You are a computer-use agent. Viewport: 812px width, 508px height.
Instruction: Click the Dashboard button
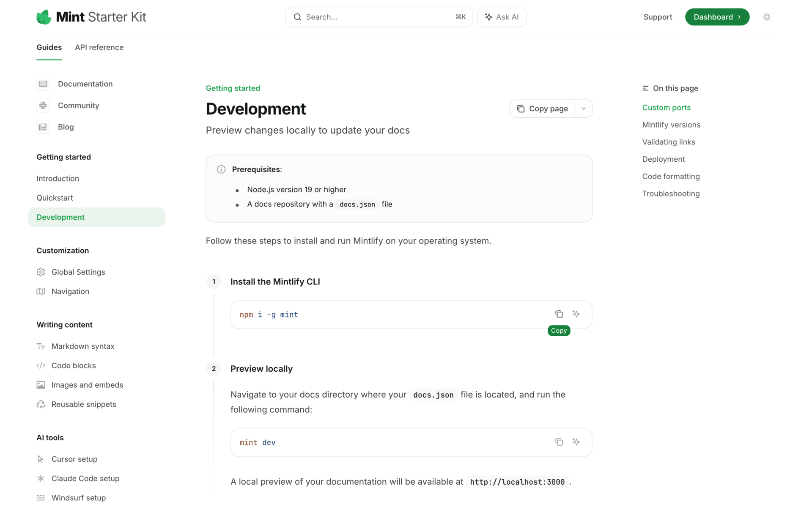(x=717, y=17)
